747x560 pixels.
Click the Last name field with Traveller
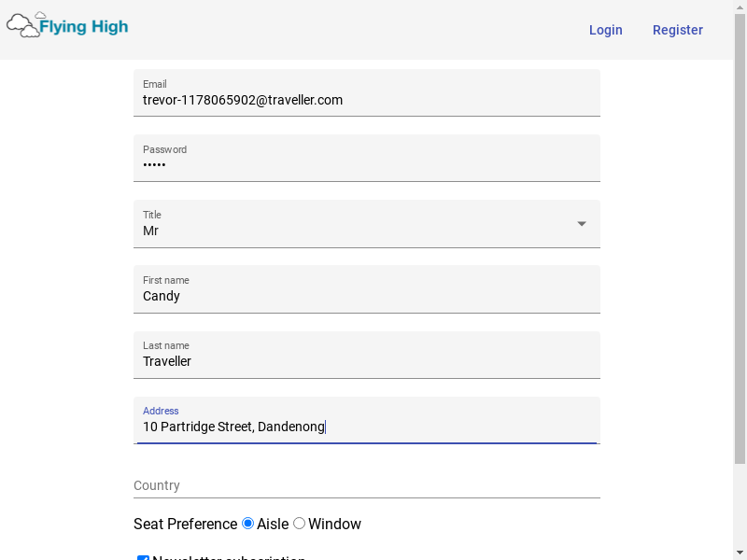point(366,361)
